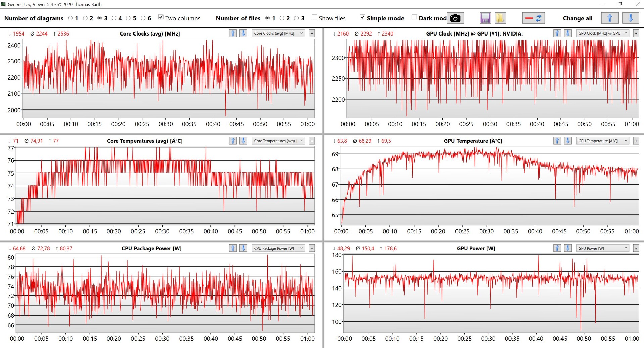Open the CPU Package Power dropdown
Screen dimensions: 644x348
278,248
